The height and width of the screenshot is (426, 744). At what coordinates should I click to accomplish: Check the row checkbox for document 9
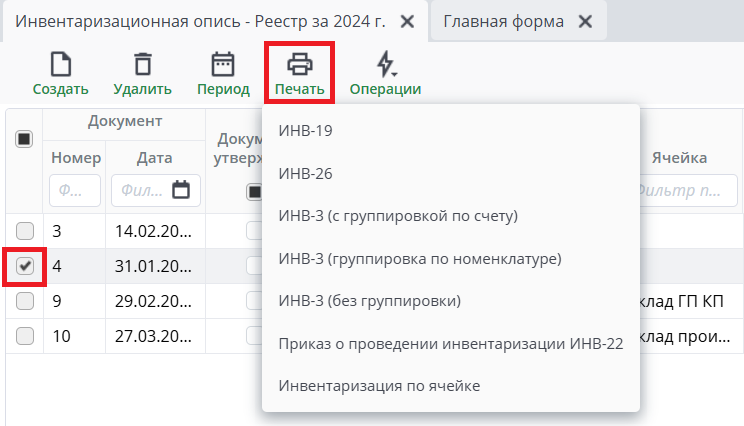(x=25, y=301)
